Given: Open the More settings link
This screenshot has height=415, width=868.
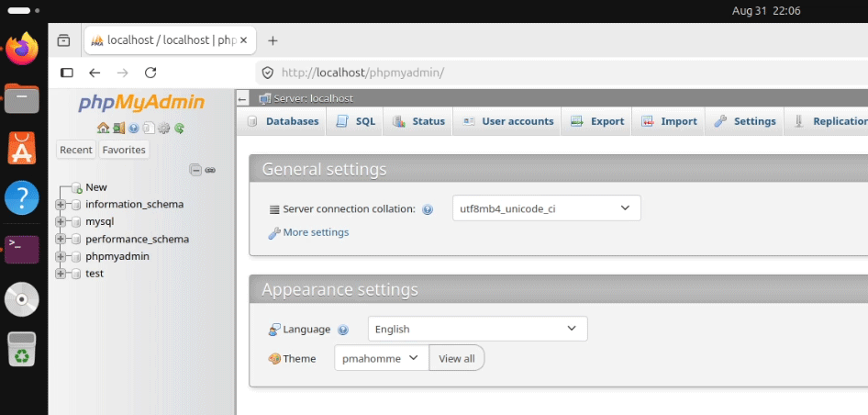Looking at the screenshot, I should (x=316, y=232).
